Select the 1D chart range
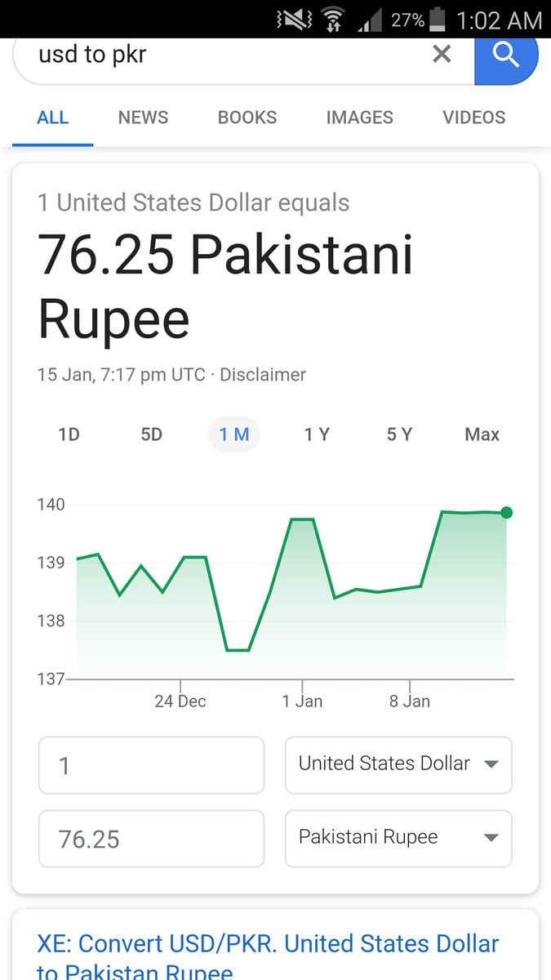The width and height of the screenshot is (551, 980). tap(69, 434)
